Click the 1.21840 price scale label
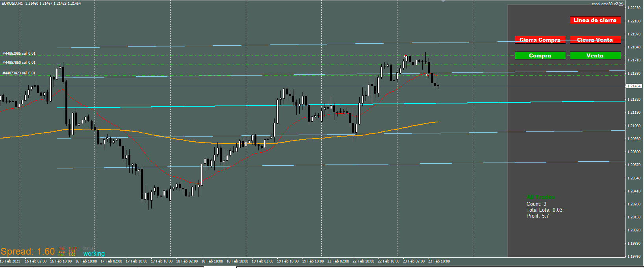This screenshot has height=268, width=644. coord(634,47)
